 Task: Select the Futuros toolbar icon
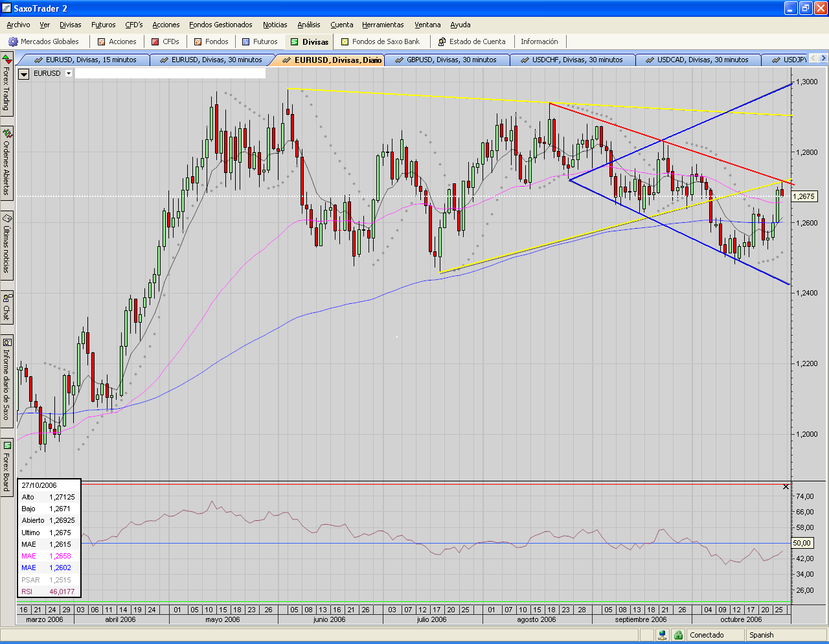246,41
